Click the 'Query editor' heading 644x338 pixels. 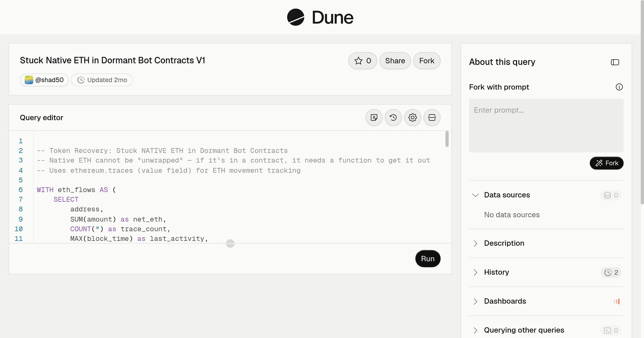point(41,117)
